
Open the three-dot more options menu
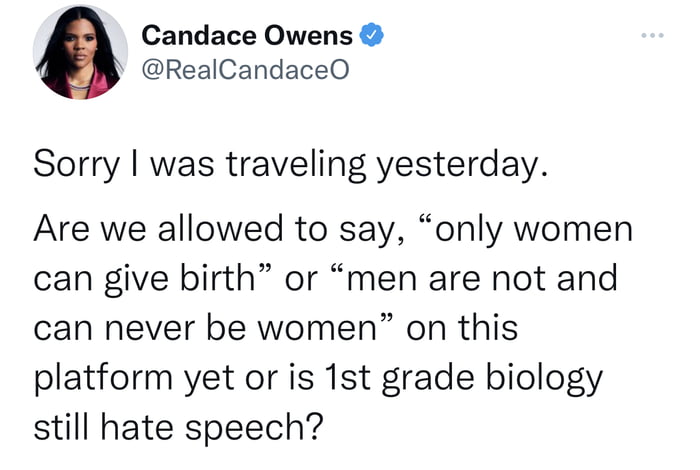pos(652,35)
